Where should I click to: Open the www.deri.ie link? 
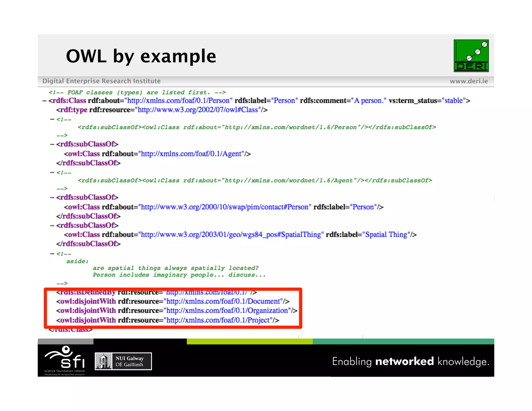pos(469,81)
